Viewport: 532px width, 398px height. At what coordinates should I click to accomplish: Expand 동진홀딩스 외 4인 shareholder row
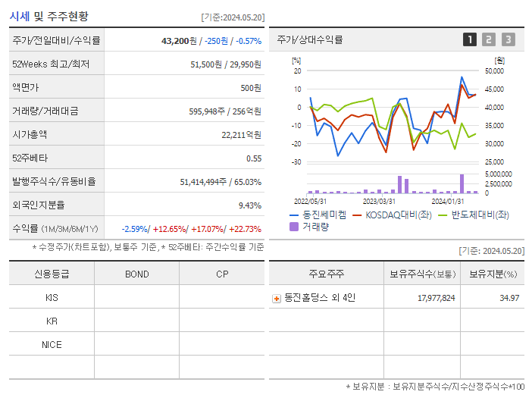point(277,299)
